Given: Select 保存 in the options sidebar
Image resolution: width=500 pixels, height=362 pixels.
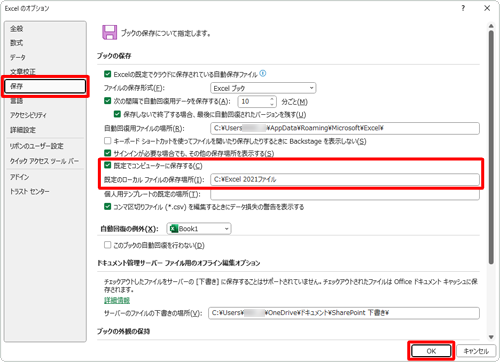Looking at the screenshot, I should click(45, 86).
